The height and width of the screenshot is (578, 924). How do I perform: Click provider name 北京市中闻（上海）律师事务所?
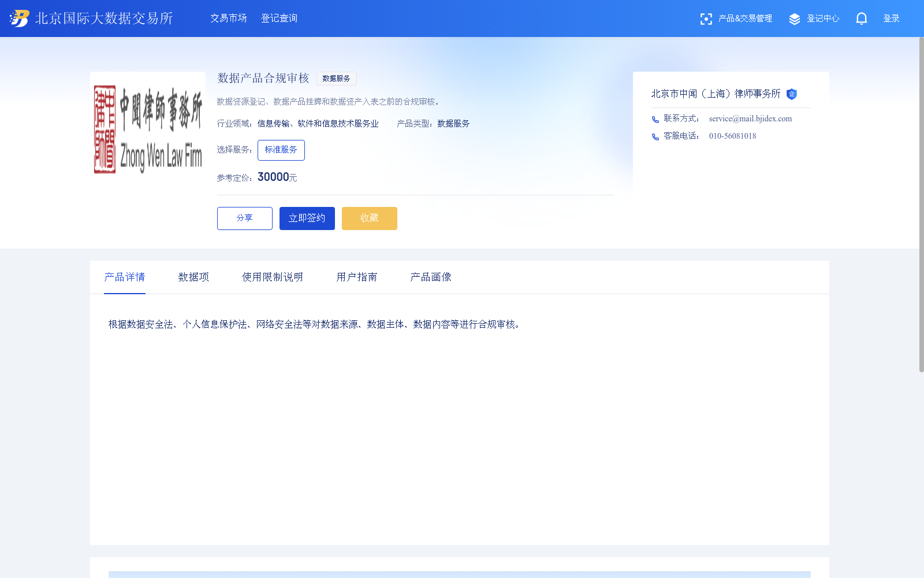click(716, 94)
